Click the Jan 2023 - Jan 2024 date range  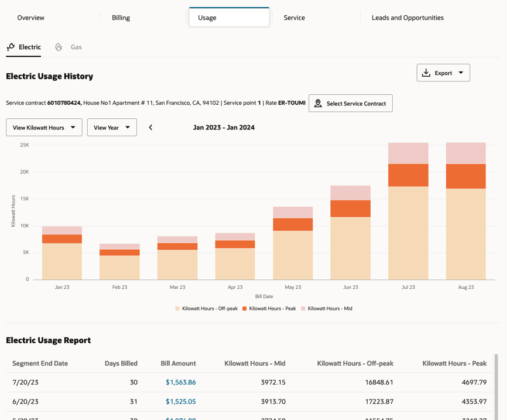224,128
